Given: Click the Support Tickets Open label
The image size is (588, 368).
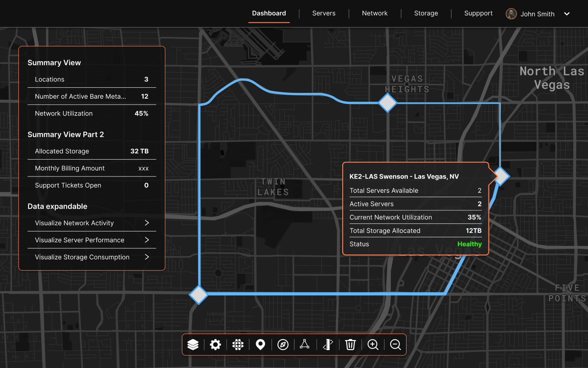Looking at the screenshot, I should pos(68,185).
